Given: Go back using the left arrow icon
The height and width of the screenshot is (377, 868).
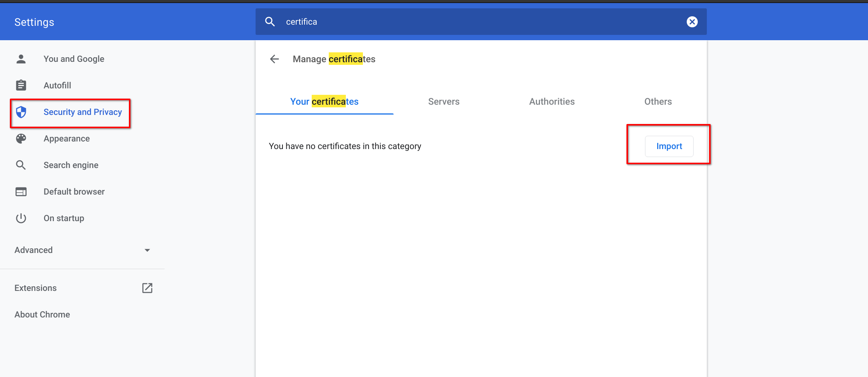Looking at the screenshot, I should [274, 59].
